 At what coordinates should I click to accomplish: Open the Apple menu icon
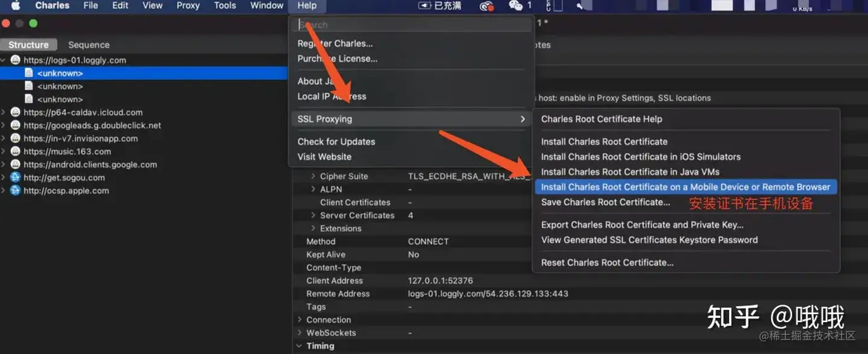click(x=16, y=5)
